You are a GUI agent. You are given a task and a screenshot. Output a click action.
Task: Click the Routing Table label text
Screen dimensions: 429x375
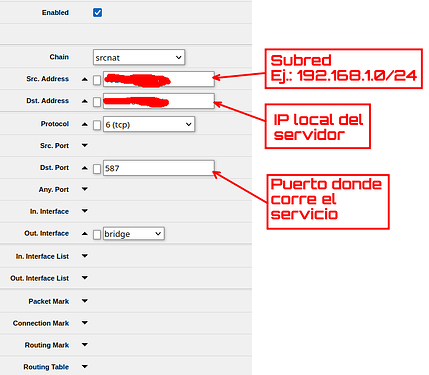46,367
